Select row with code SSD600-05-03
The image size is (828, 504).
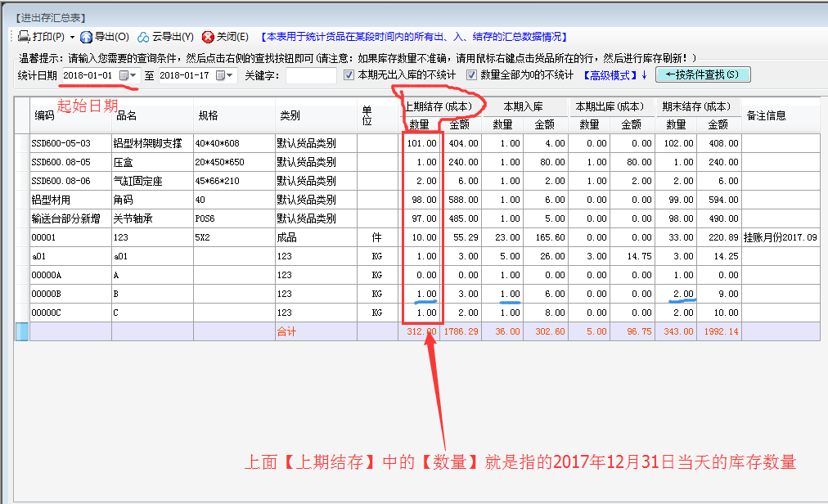[x=70, y=143]
